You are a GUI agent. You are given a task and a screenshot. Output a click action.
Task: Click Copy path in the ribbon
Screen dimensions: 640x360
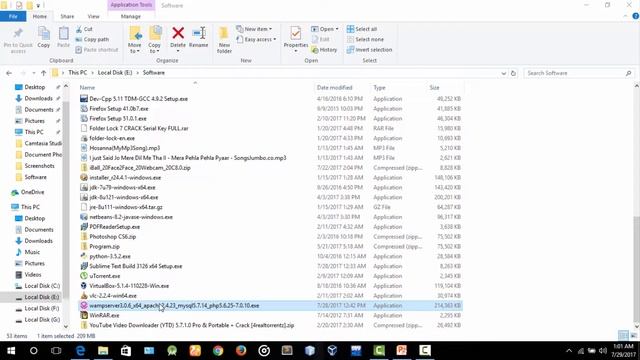pos(92,39)
